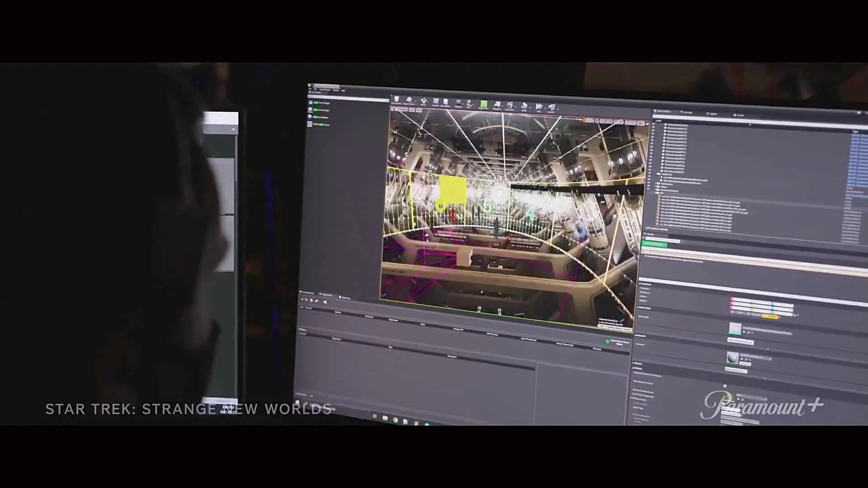Click the Save Current toolbar icon
Image resolution: width=868 pixels, height=488 pixels.
pos(396,100)
